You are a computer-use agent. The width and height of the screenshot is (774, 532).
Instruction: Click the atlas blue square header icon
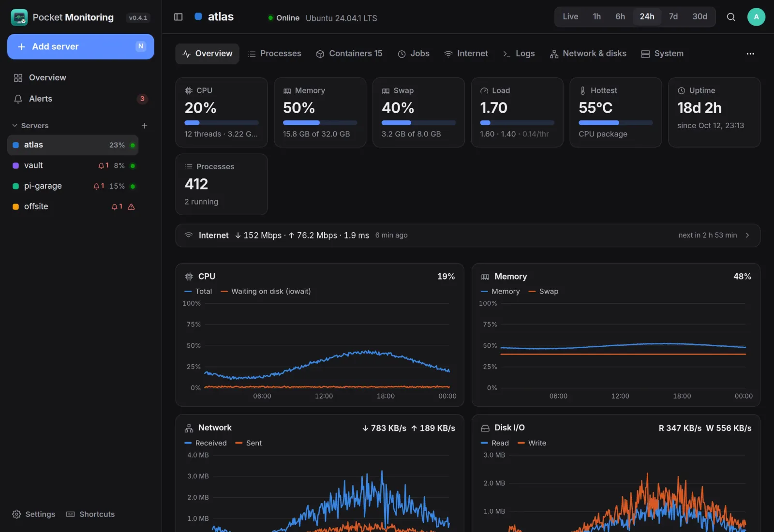point(198,16)
